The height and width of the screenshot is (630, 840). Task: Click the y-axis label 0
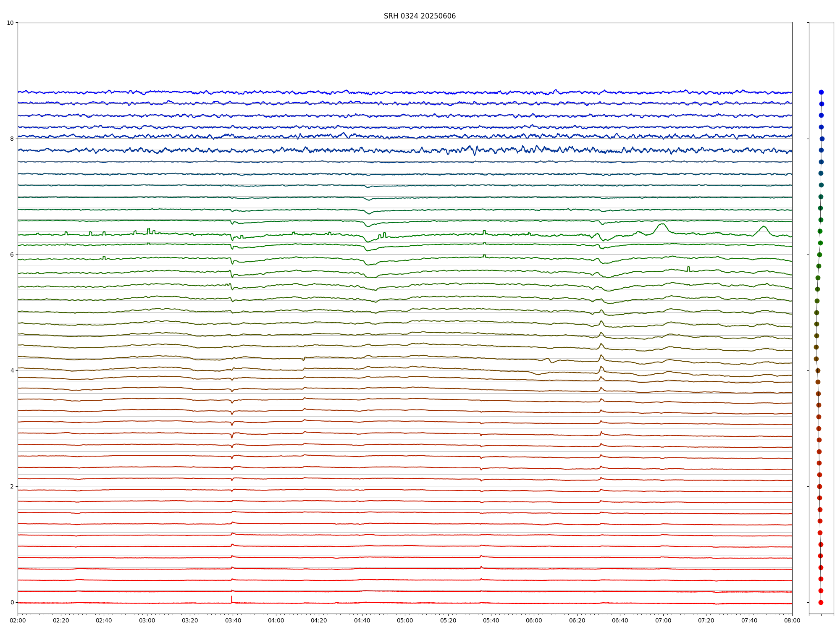(x=12, y=602)
